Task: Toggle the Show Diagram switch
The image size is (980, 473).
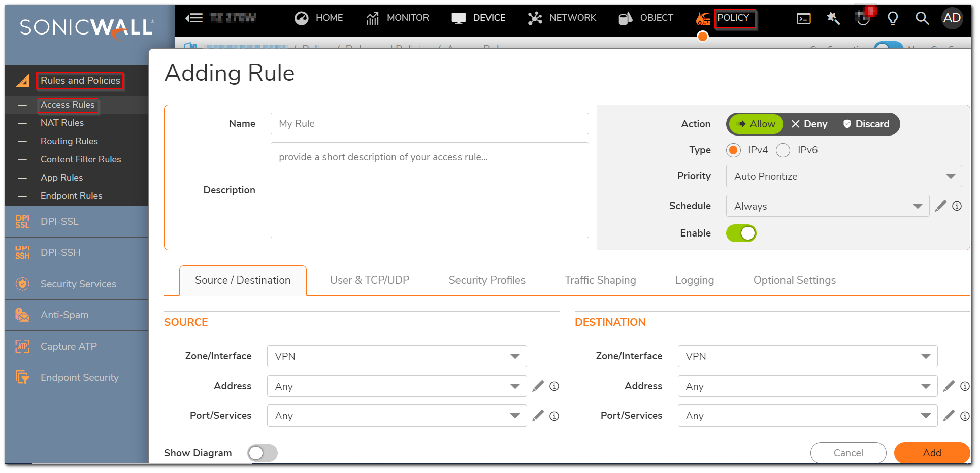Action: point(263,453)
